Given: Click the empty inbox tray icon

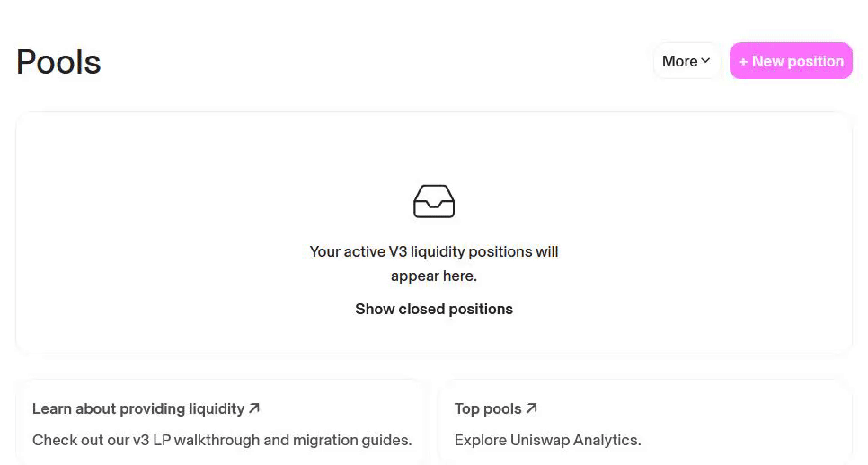Looking at the screenshot, I should pyautogui.click(x=433, y=201).
